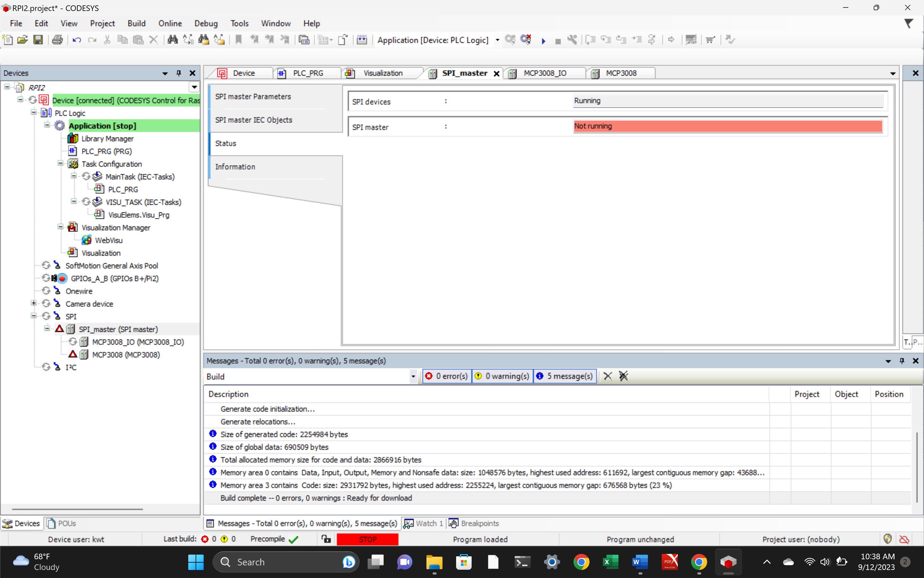The width and height of the screenshot is (924, 578).
Task: Select Library Manager in the device tree
Action: coord(108,138)
